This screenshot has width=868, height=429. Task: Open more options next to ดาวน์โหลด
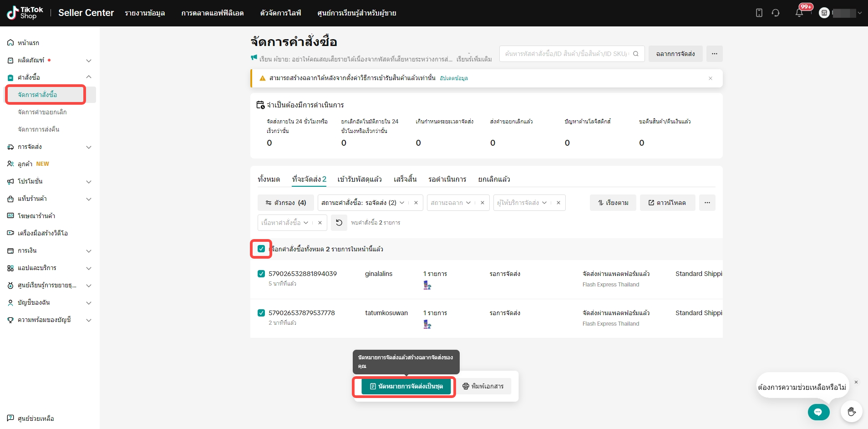(x=707, y=203)
